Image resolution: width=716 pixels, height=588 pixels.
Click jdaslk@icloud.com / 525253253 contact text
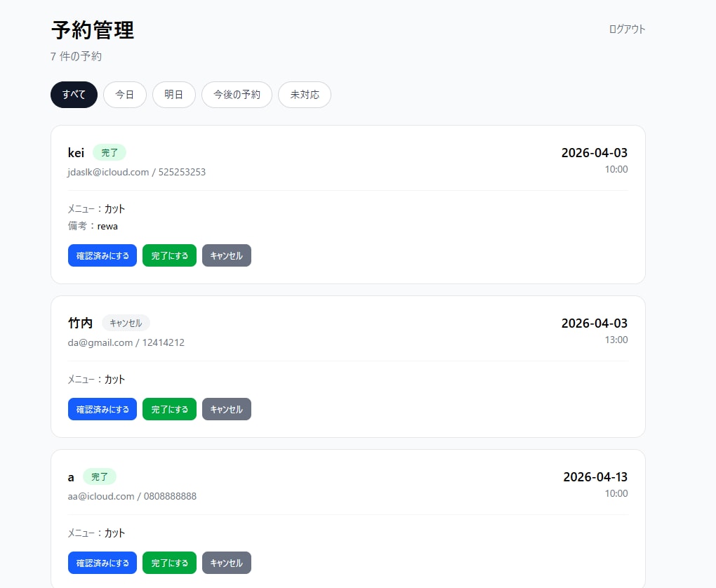point(137,172)
